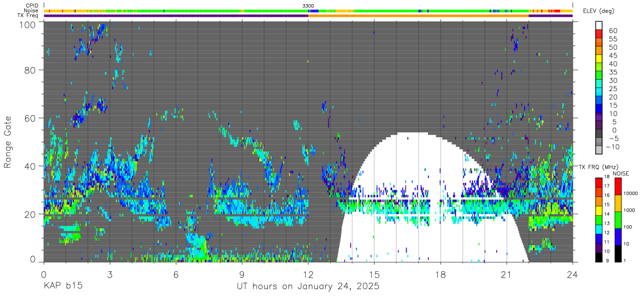Click the '6' hour tick label on UT axis
This screenshot has height=297, width=644.
pyautogui.click(x=176, y=274)
